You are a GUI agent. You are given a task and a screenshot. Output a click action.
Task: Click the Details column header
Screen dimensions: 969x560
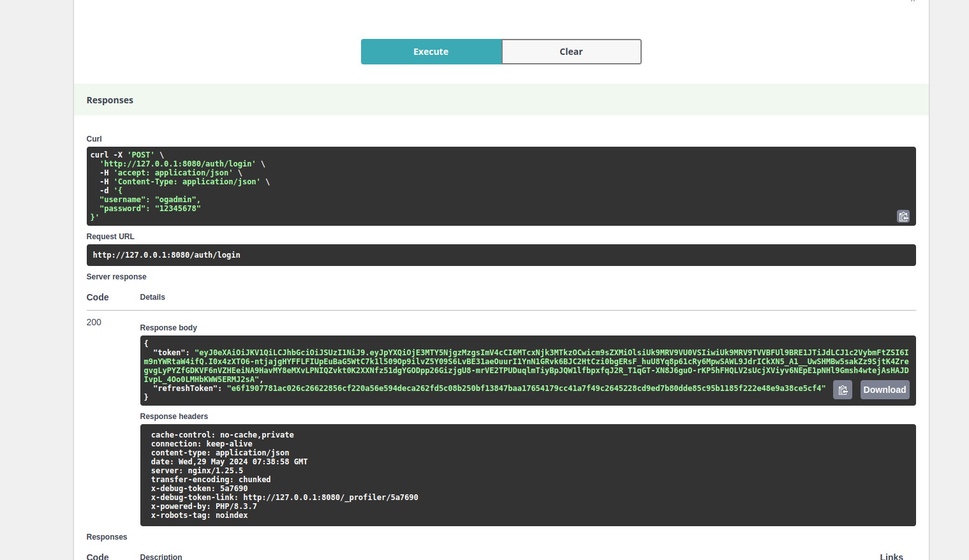pos(152,297)
